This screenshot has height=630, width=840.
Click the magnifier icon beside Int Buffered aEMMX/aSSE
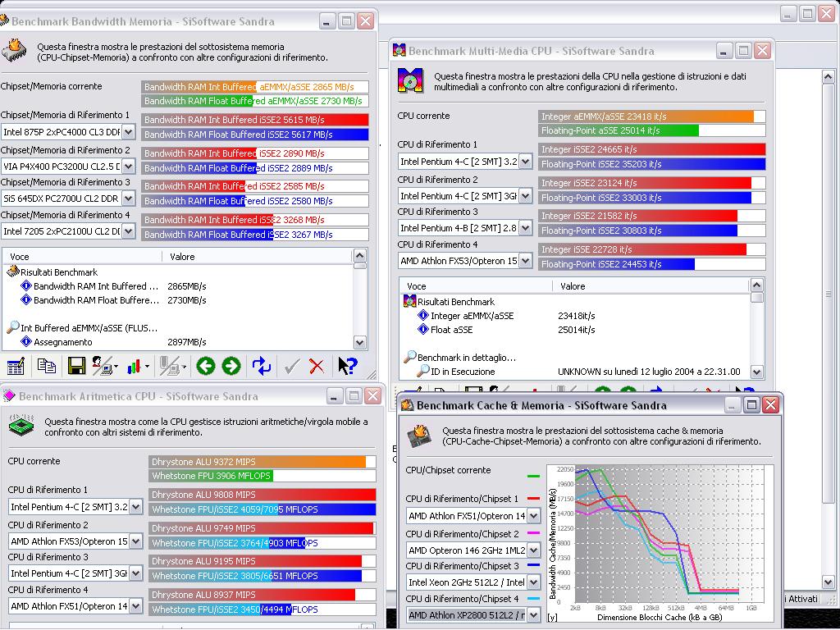point(13,327)
